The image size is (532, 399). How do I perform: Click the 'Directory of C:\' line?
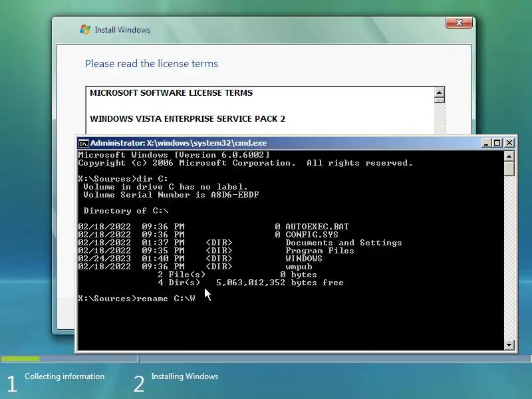click(126, 211)
